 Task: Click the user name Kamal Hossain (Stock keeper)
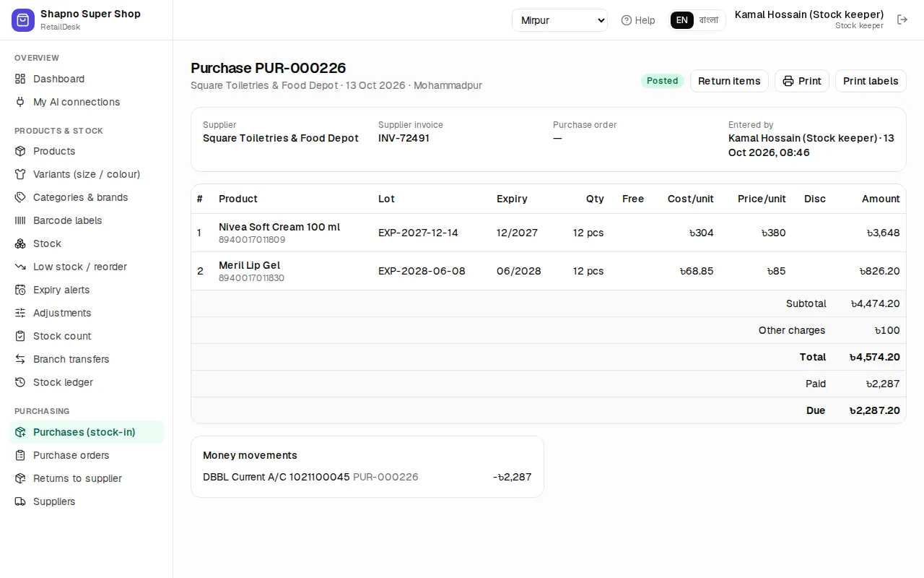tap(809, 14)
